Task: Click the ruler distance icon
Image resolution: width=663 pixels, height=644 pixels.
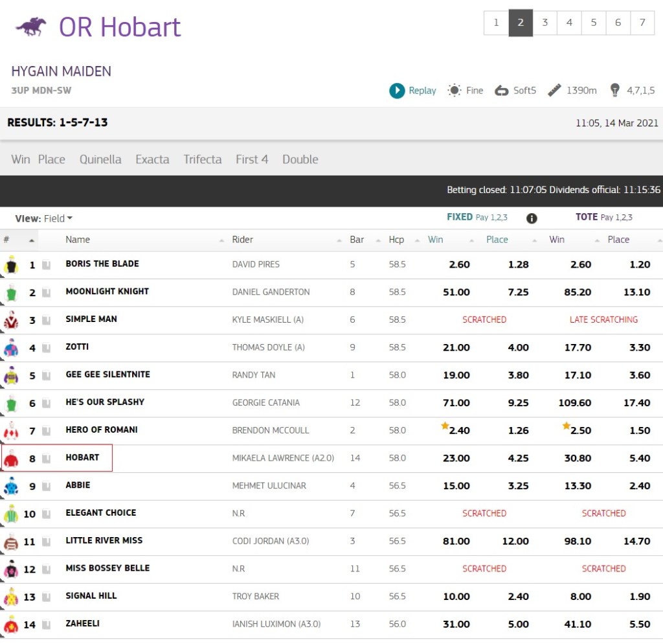Action: point(554,91)
